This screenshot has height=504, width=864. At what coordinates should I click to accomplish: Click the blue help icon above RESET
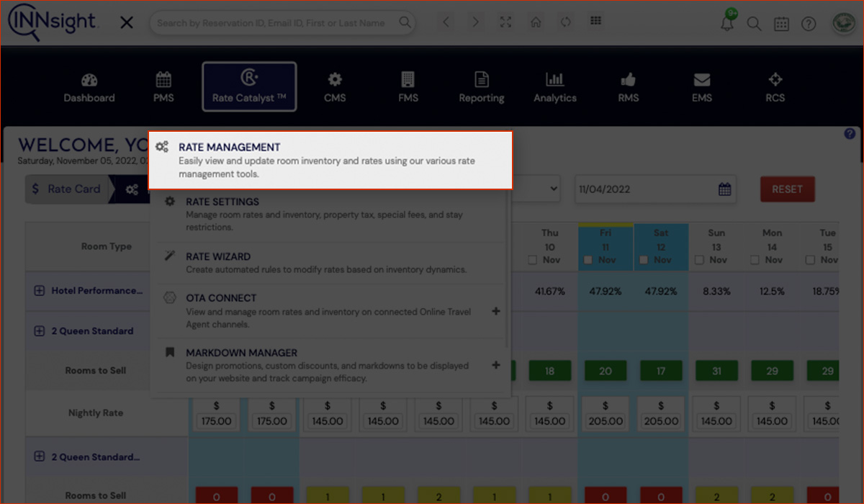850,134
